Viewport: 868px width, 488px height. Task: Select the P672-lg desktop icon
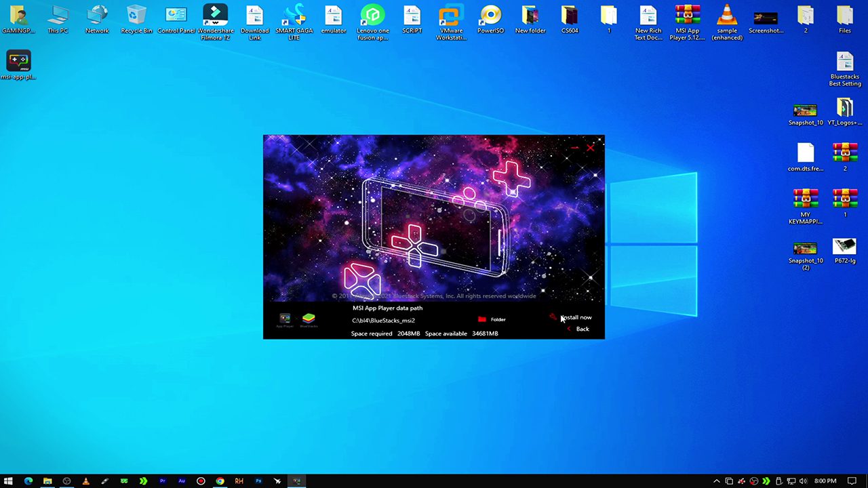(845, 251)
